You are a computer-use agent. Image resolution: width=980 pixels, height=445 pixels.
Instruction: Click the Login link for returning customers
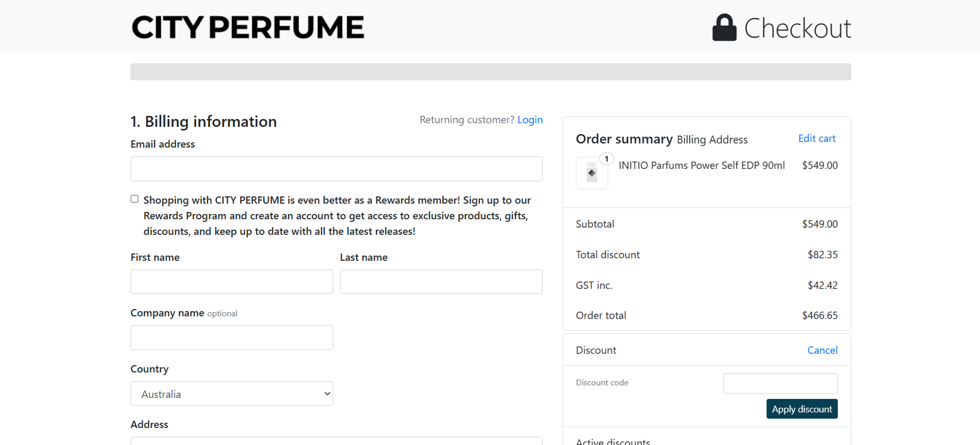tap(530, 120)
